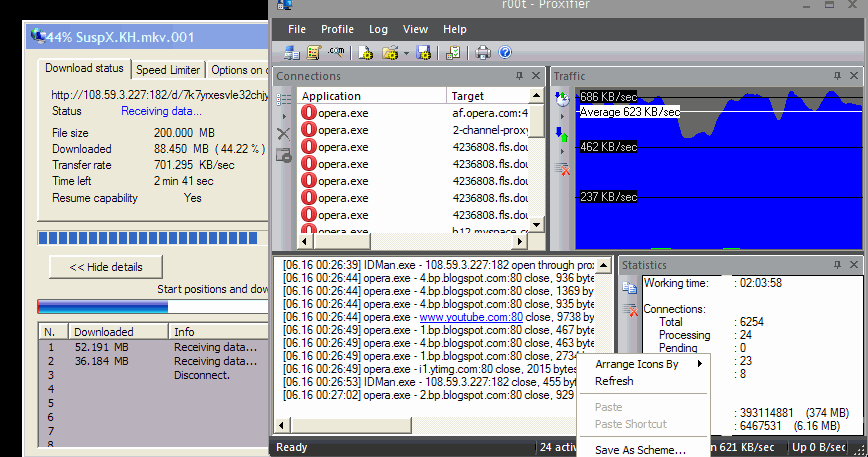
Task: Open Arrange Icons By submenu
Action: click(643, 364)
